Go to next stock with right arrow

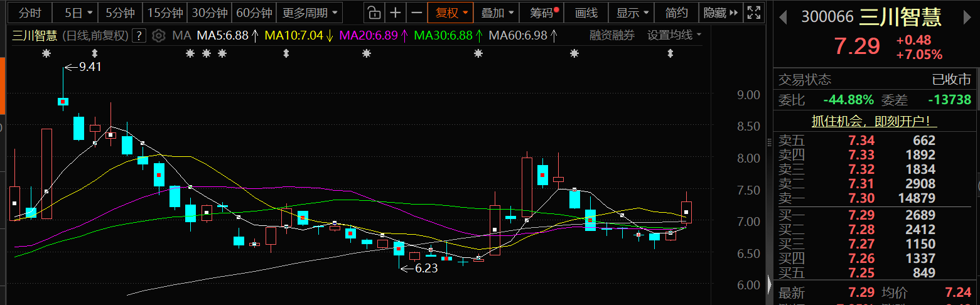click(966, 18)
